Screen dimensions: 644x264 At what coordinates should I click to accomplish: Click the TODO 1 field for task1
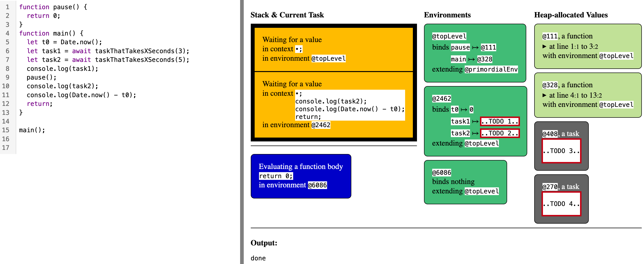(500, 122)
